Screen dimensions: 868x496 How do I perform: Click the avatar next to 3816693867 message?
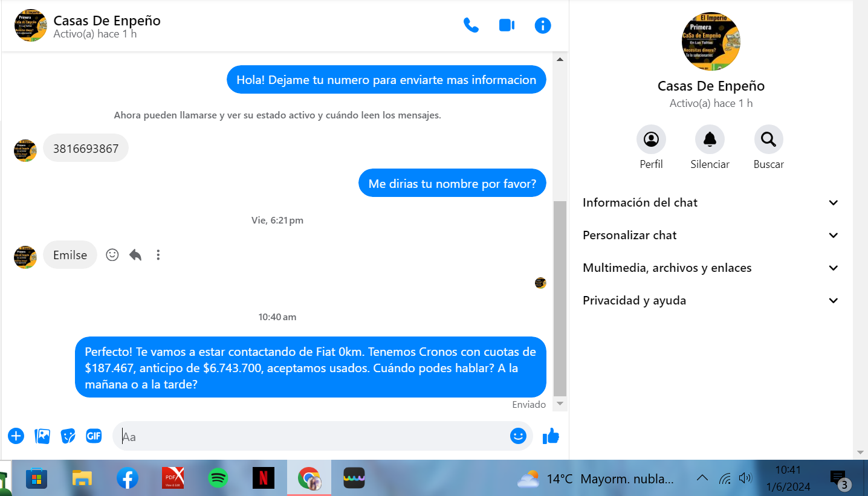[x=25, y=150]
